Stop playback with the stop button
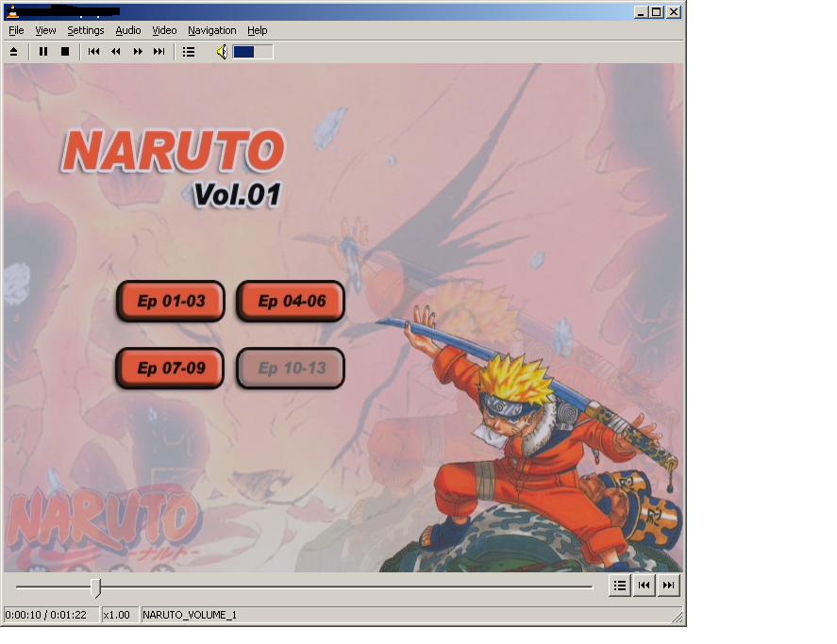 tap(65, 52)
